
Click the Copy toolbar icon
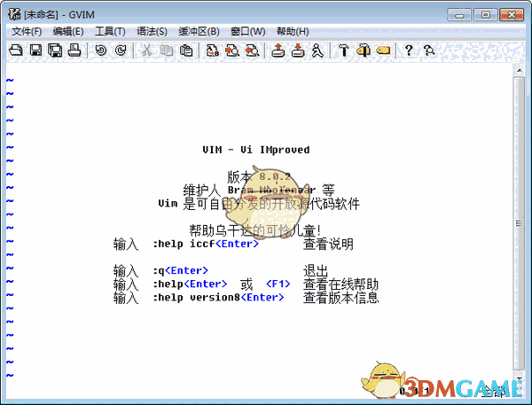click(167, 51)
